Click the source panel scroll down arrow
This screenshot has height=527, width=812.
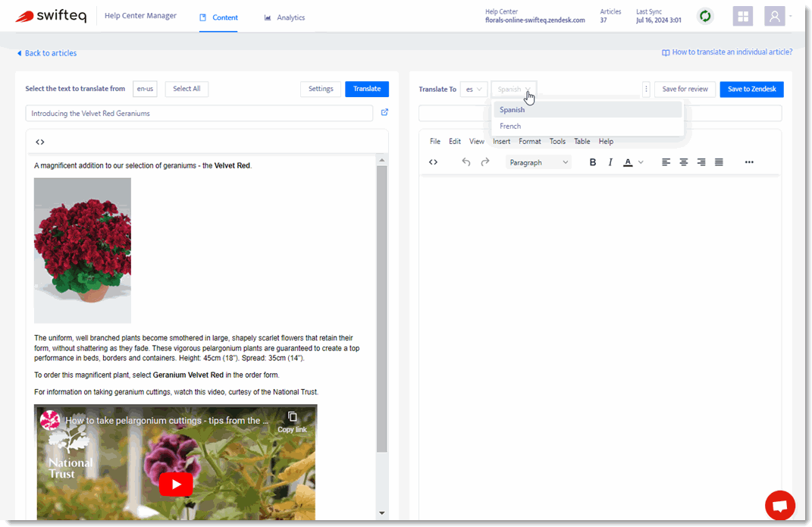(381, 513)
